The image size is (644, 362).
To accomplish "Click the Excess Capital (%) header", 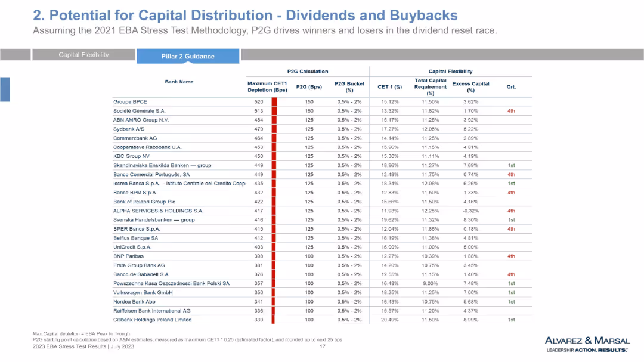I will (x=470, y=86).
